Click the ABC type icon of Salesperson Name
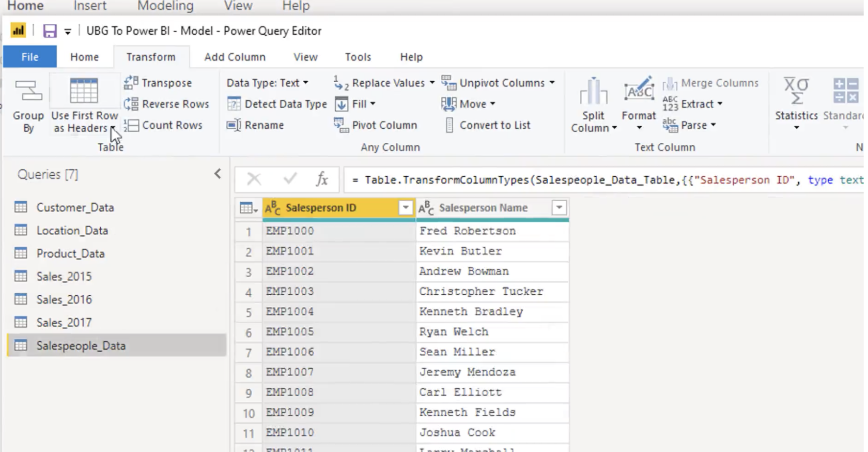Image resolution: width=868 pixels, height=452 pixels. click(426, 208)
